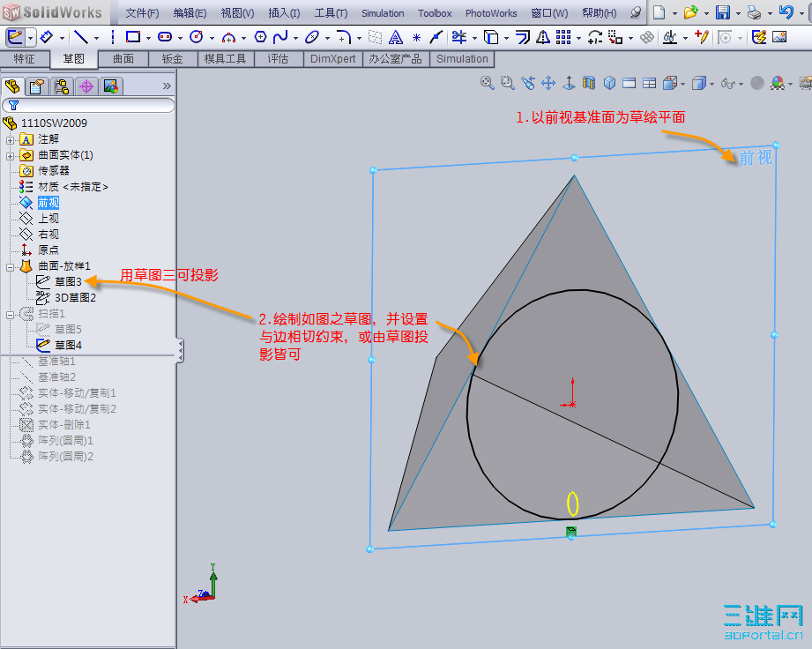Expand the 曲面实体(1) tree node
Screen dimensions: 812x649
click(x=10, y=156)
